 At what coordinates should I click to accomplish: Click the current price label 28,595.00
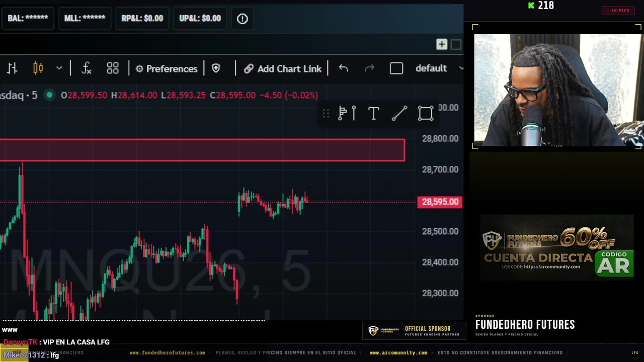[x=440, y=202]
